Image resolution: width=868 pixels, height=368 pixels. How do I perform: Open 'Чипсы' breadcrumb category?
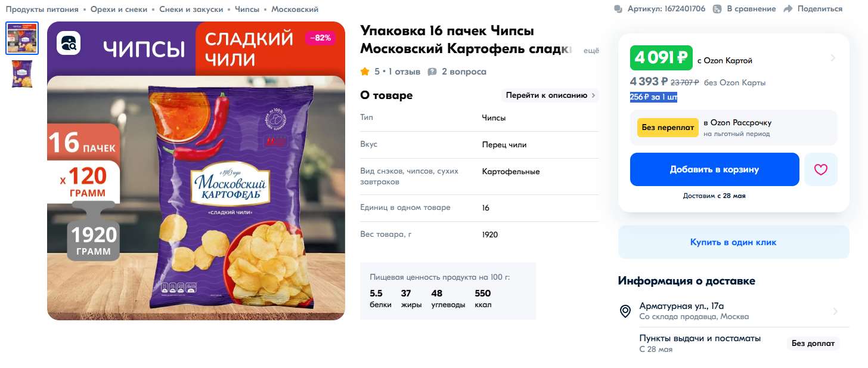247,10
